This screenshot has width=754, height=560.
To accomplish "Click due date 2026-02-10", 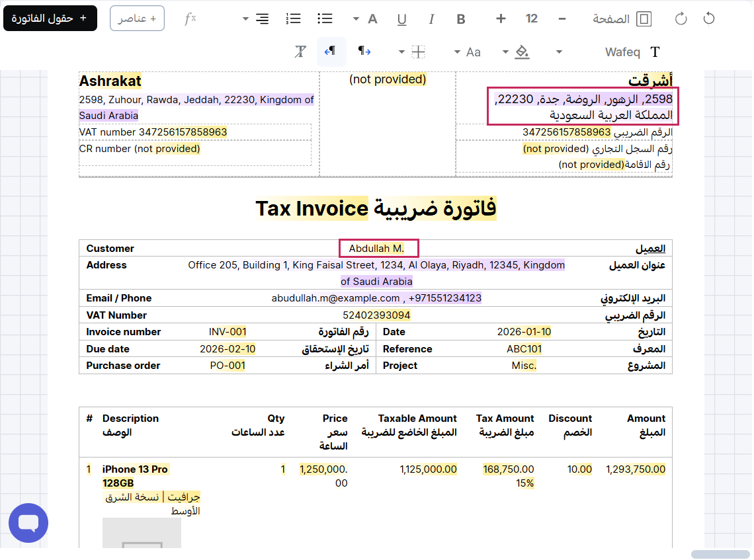I will (228, 349).
